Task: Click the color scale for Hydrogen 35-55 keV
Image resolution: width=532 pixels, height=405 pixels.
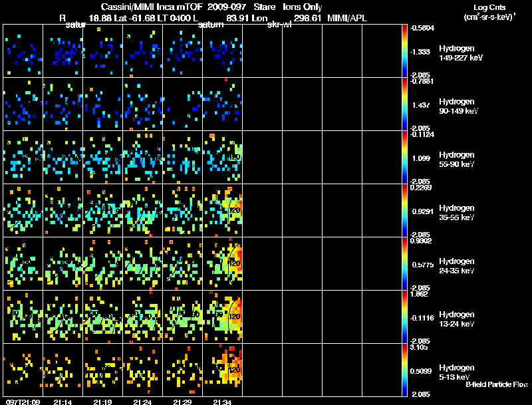Action: click(x=404, y=210)
